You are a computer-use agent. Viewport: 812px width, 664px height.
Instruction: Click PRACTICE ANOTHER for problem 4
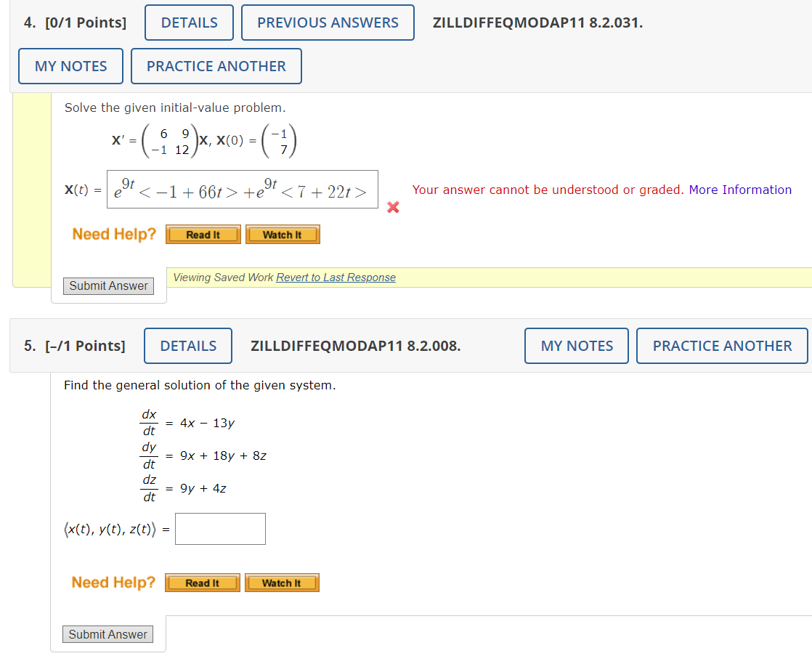pyautogui.click(x=216, y=65)
